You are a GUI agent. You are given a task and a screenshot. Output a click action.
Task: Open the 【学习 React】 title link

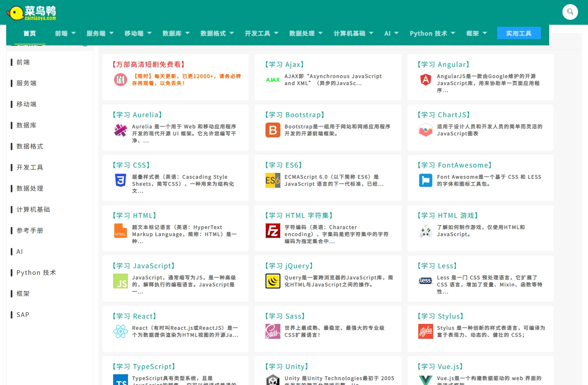click(x=135, y=316)
